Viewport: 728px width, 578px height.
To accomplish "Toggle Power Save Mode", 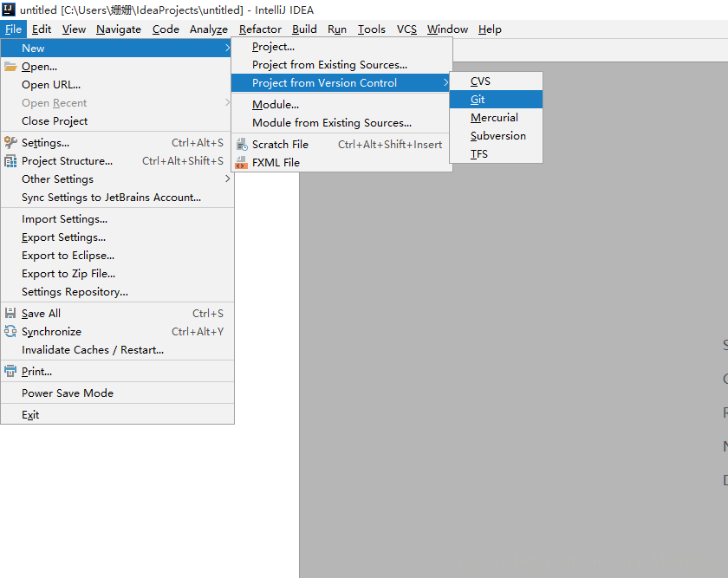I will click(x=117, y=393).
